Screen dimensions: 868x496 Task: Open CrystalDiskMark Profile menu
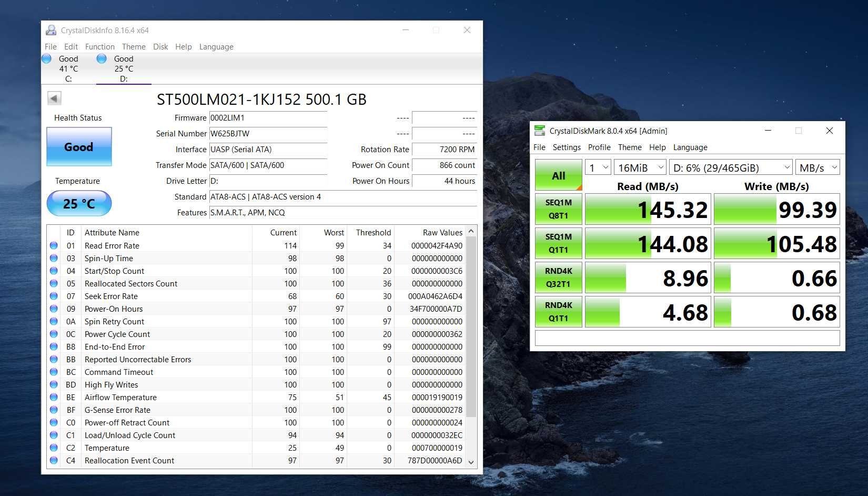(x=599, y=147)
